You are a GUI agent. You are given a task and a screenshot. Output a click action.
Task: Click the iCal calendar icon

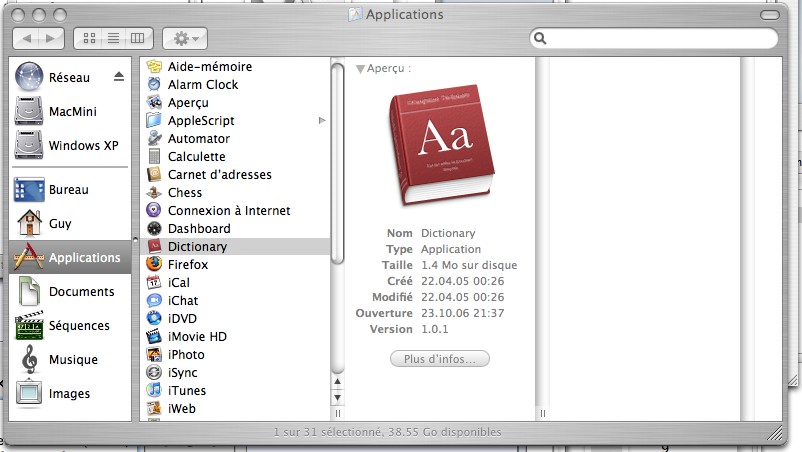pyautogui.click(x=154, y=283)
